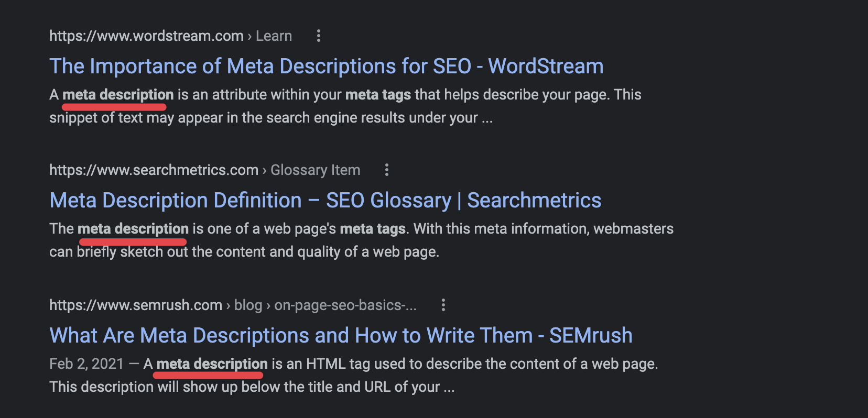Click bold 'meta tags' in the WordStream snippet

pos(378,94)
